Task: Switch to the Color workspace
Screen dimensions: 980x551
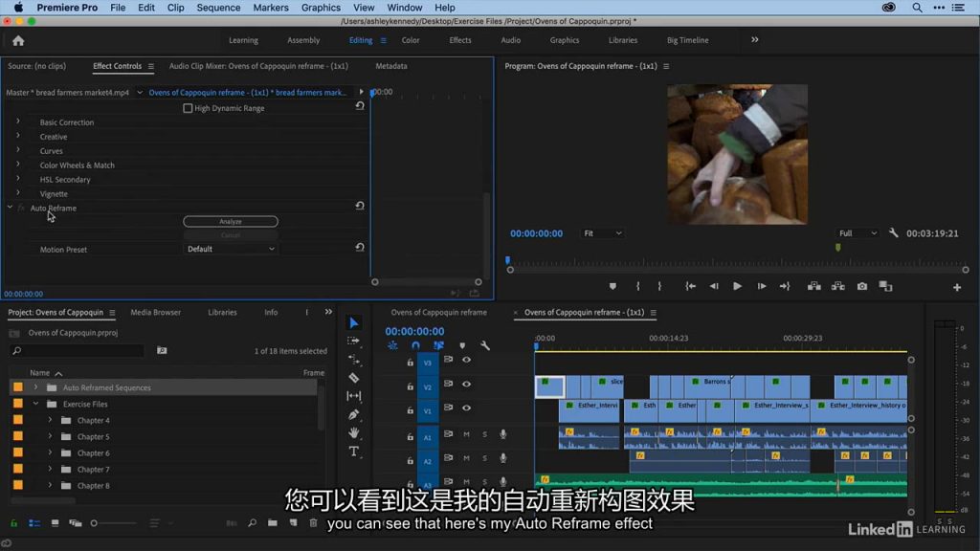Action: pyautogui.click(x=411, y=40)
